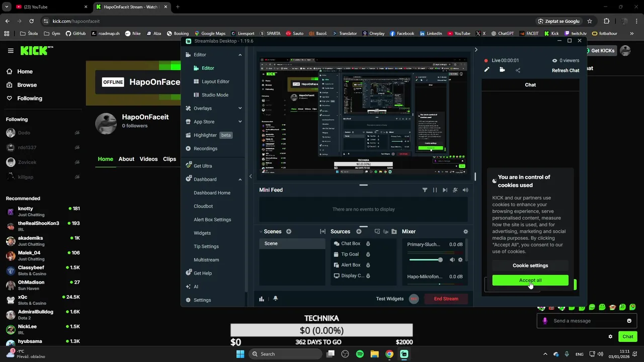Screen dimensions: 644x362
Task: Open Layout Editor in the sidebar
Action: pyautogui.click(x=215, y=81)
